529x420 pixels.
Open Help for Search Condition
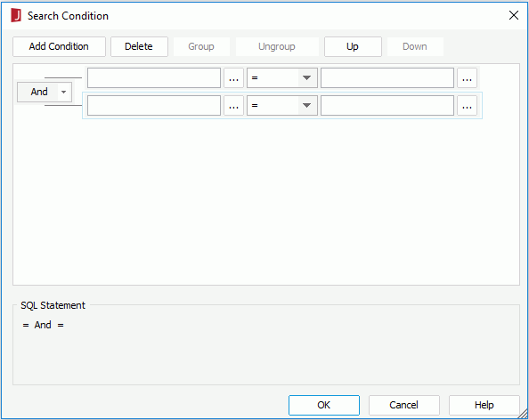click(x=484, y=405)
